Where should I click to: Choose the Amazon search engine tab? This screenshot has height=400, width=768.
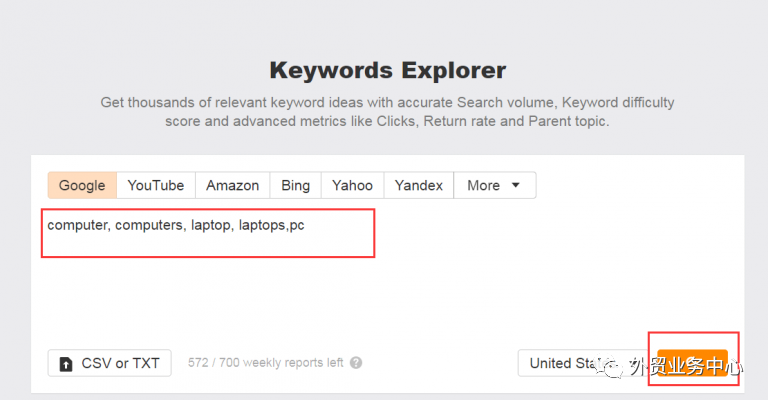[233, 185]
